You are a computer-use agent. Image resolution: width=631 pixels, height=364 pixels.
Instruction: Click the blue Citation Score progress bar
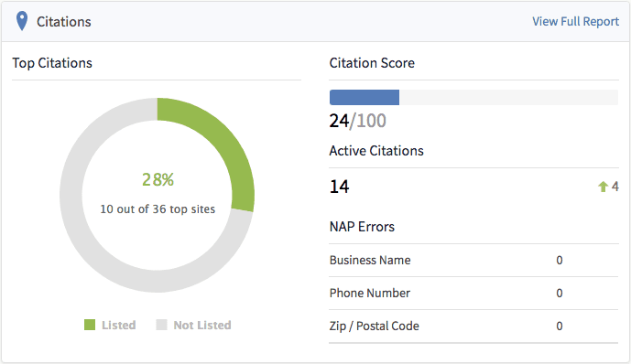[x=364, y=97]
